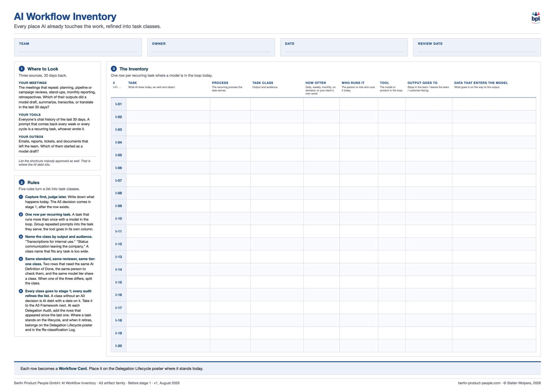Image resolution: width=555 pixels, height=392 pixels.
Task: Click row label I-16
Action: (118, 295)
